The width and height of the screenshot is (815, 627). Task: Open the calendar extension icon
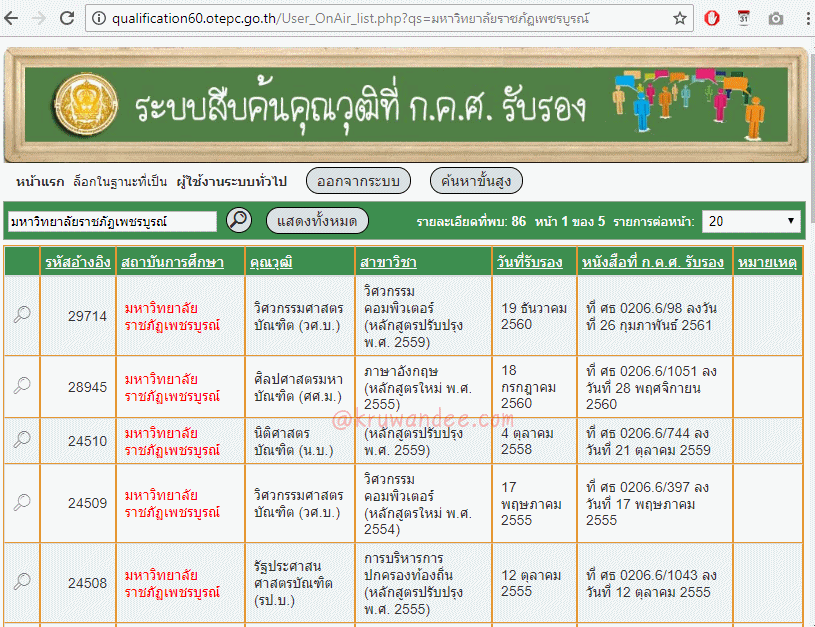click(744, 18)
